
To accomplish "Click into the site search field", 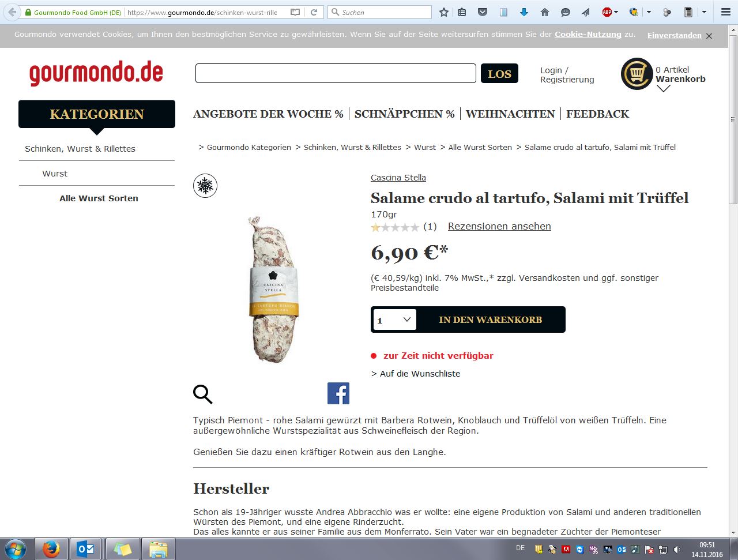I will (336, 73).
